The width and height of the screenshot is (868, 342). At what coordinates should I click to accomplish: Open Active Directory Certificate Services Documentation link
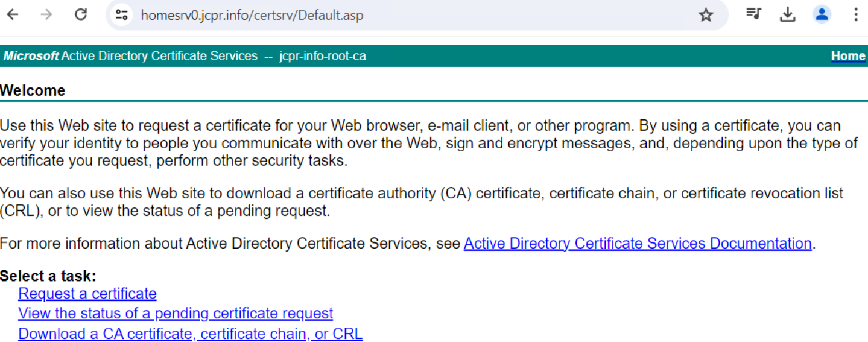pyautogui.click(x=638, y=244)
